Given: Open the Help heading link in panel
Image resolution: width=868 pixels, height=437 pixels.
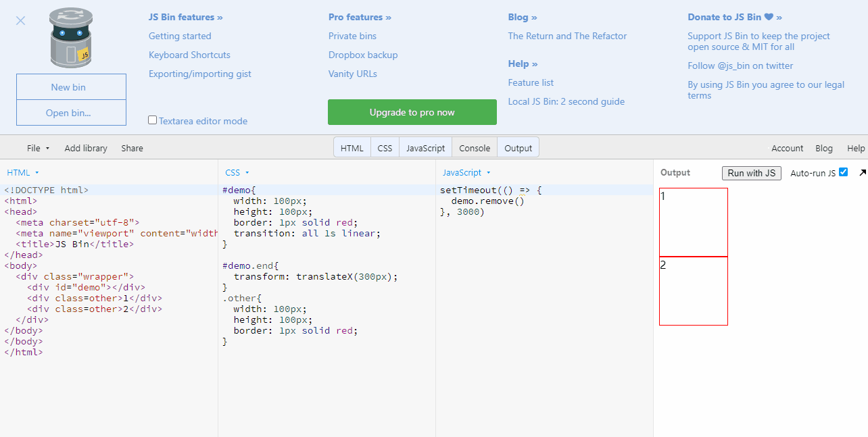Looking at the screenshot, I should (523, 63).
